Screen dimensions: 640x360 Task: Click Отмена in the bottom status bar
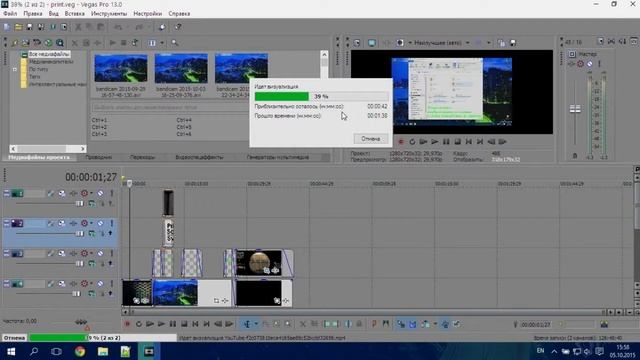(15, 338)
